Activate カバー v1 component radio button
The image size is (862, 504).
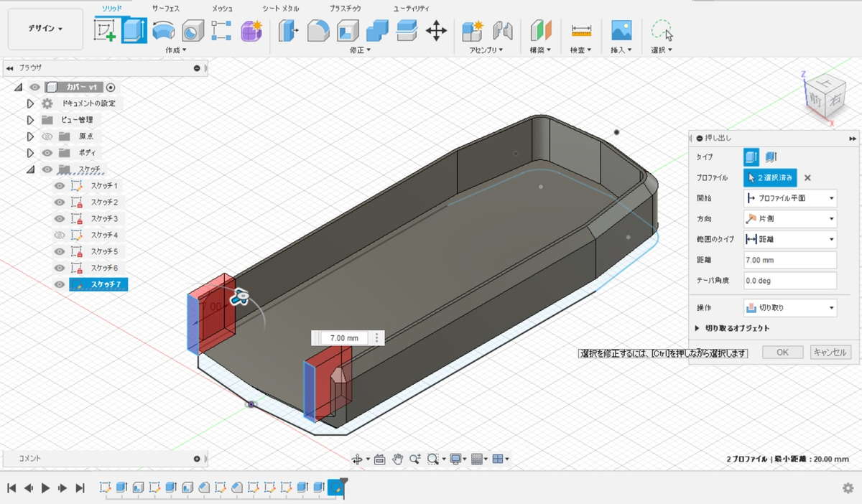click(x=111, y=87)
